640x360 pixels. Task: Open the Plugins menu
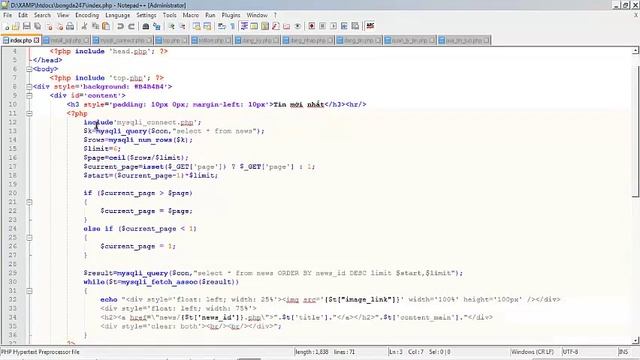tap(231, 15)
